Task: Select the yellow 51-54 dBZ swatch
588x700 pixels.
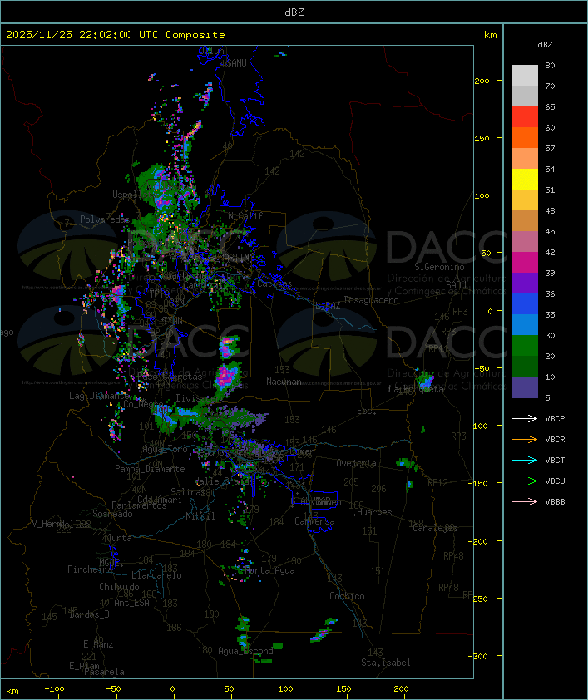Action: pos(525,179)
